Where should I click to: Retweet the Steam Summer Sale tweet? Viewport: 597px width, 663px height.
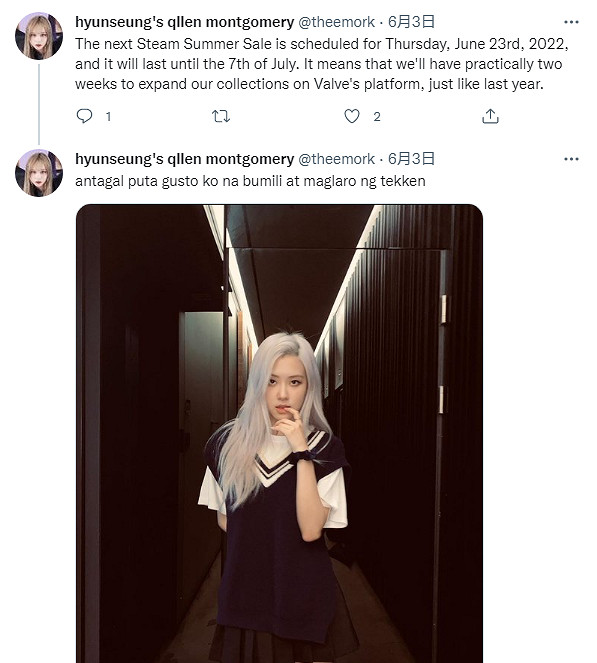click(x=221, y=116)
